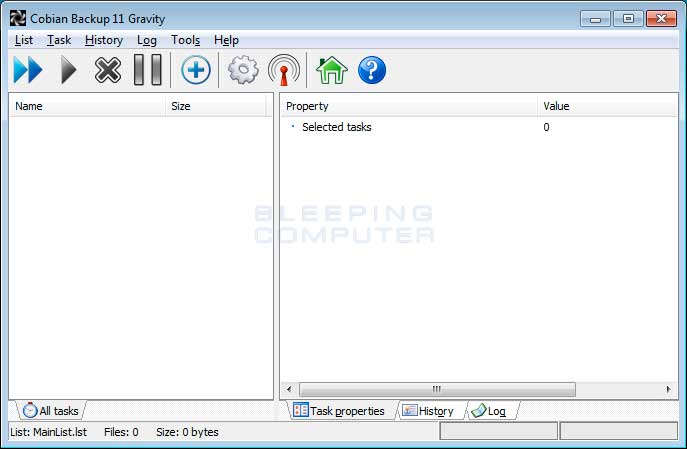Close the Cobian Backup window
687x449 pixels.
point(662,19)
